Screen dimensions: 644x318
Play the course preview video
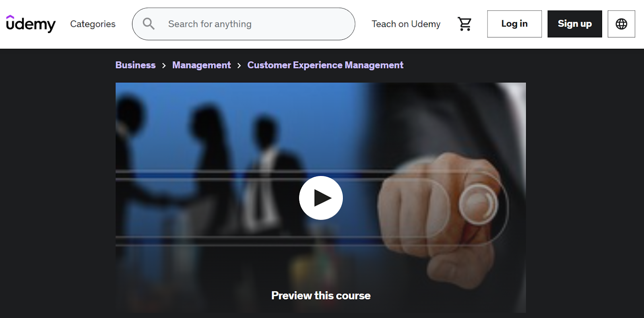point(321,198)
